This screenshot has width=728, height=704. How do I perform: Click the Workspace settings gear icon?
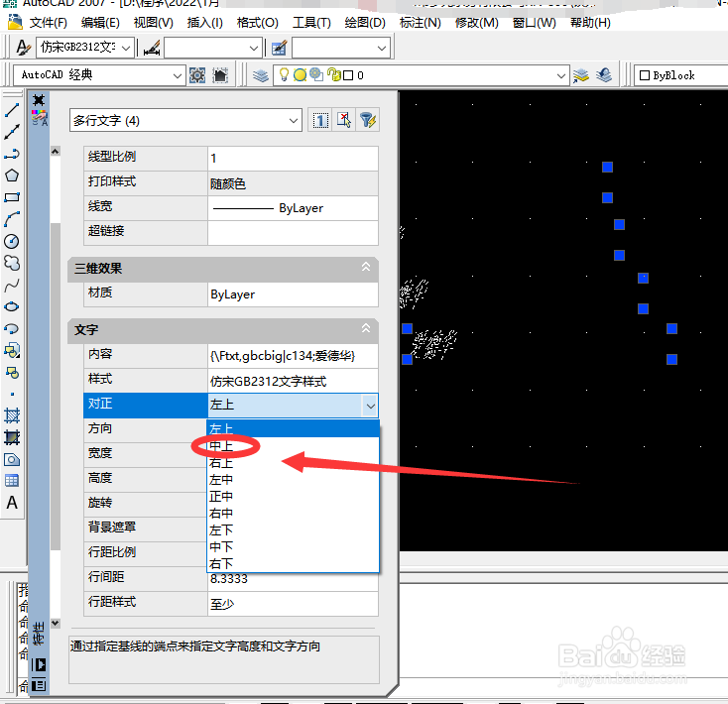click(197, 75)
